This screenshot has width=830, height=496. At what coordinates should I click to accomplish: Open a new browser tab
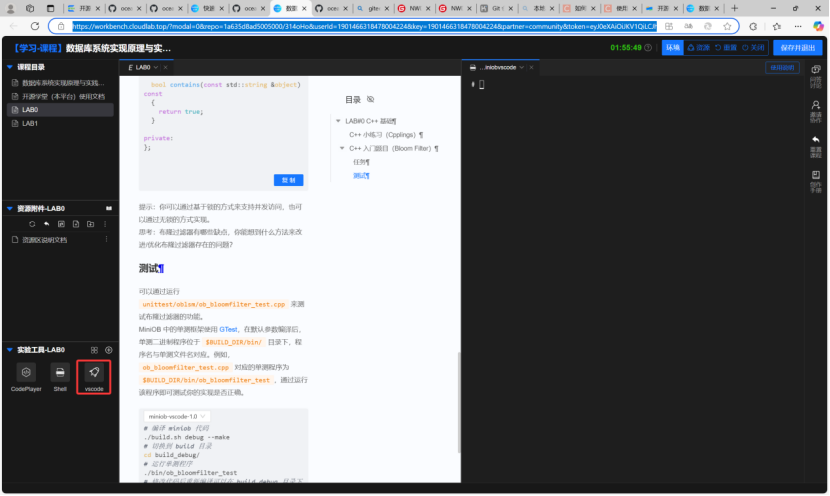coord(734,8)
